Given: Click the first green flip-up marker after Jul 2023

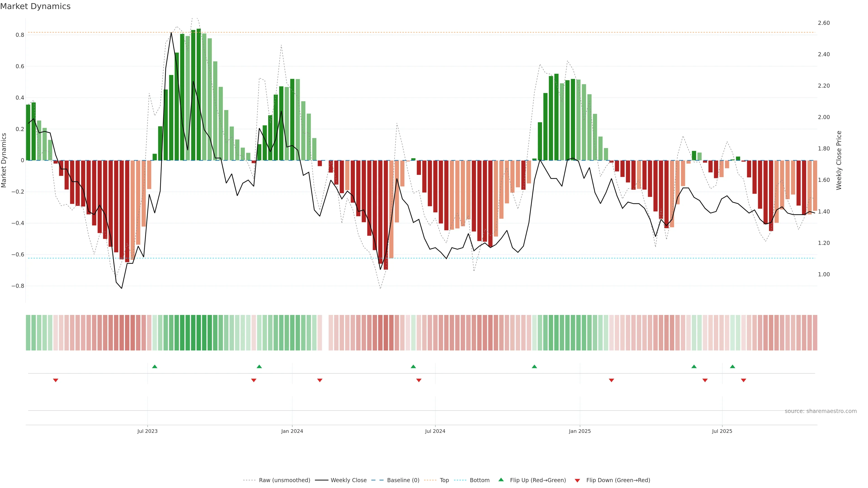Looking at the screenshot, I should pyautogui.click(x=155, y=366).
